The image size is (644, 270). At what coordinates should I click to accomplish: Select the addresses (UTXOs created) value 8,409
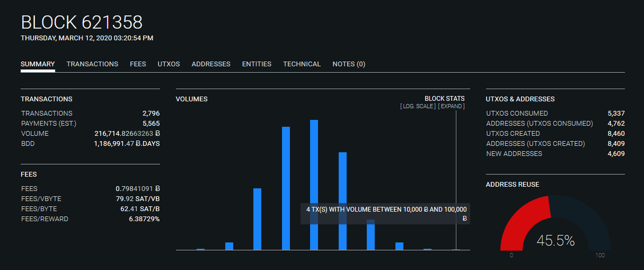click(616, 144)
